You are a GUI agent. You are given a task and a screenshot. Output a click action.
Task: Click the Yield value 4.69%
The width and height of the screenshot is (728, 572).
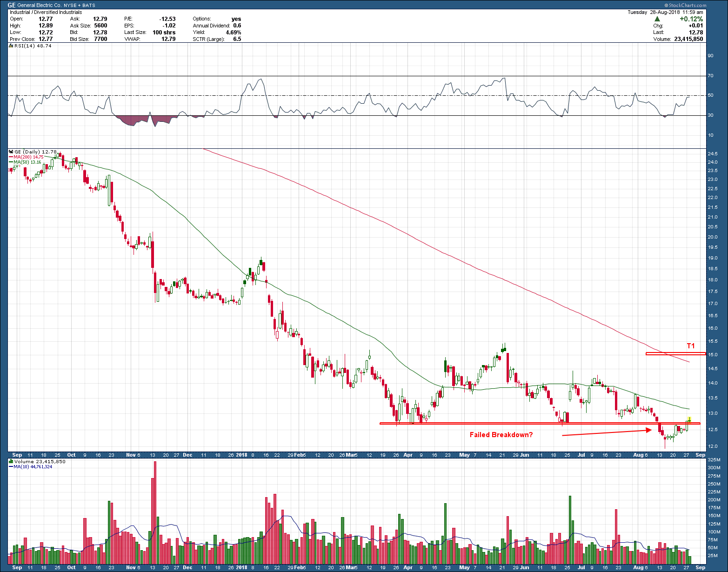[234, 33]
